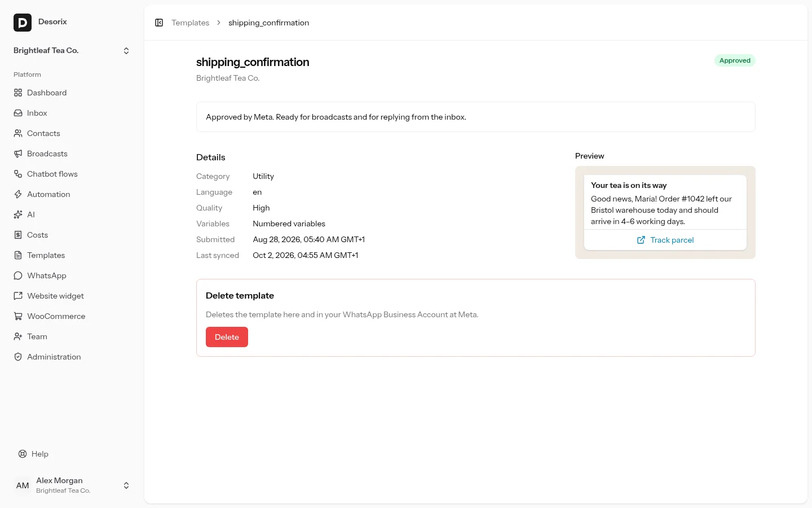Image resolution: width=812 pixels, height=508 pixels.
Task: Open Broadcasts page from sidebar
Action: (72, 154)
